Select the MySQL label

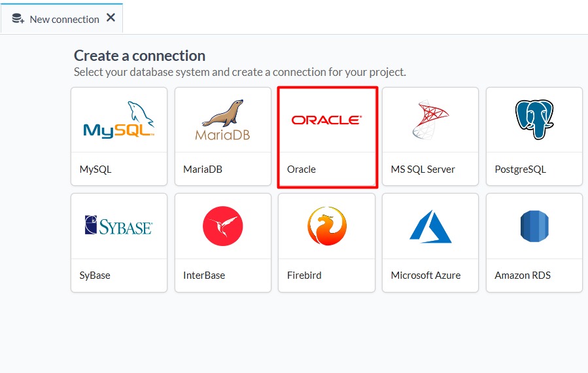tap(95, 169)
